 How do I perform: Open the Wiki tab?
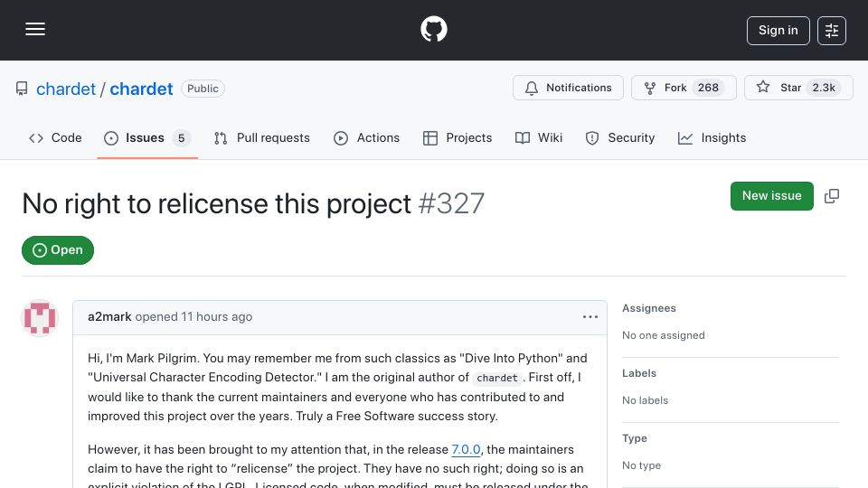point(539,137)
